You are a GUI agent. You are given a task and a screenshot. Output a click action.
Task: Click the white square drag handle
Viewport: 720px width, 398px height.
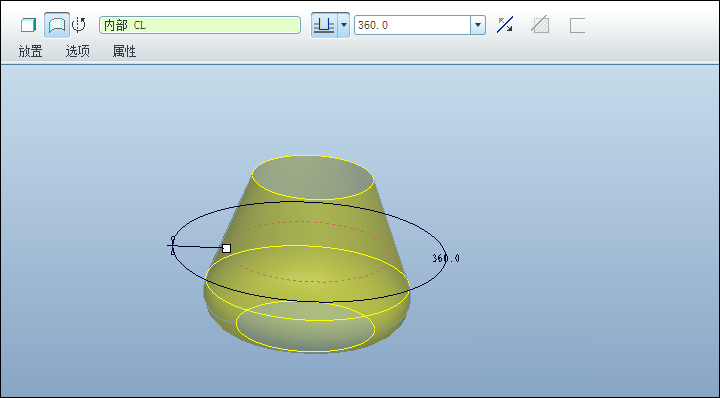(x=226, y=248)
